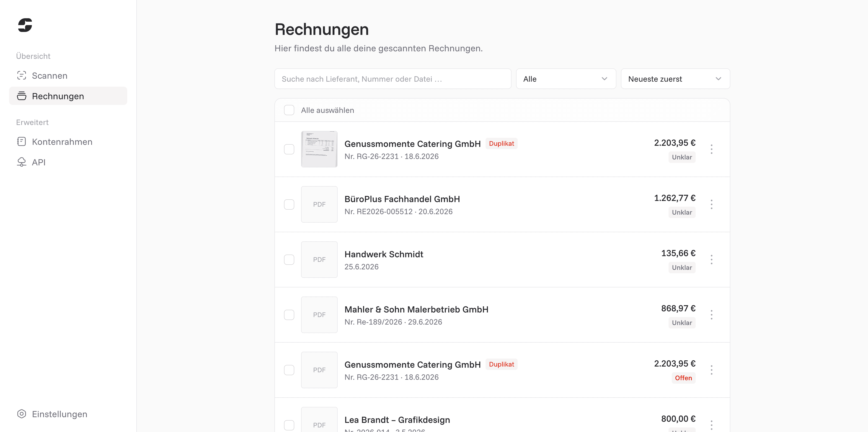Click the search field for Lieferant or Nummer
This screenshot has width=868, height=432.
click(x=393, y=79)
